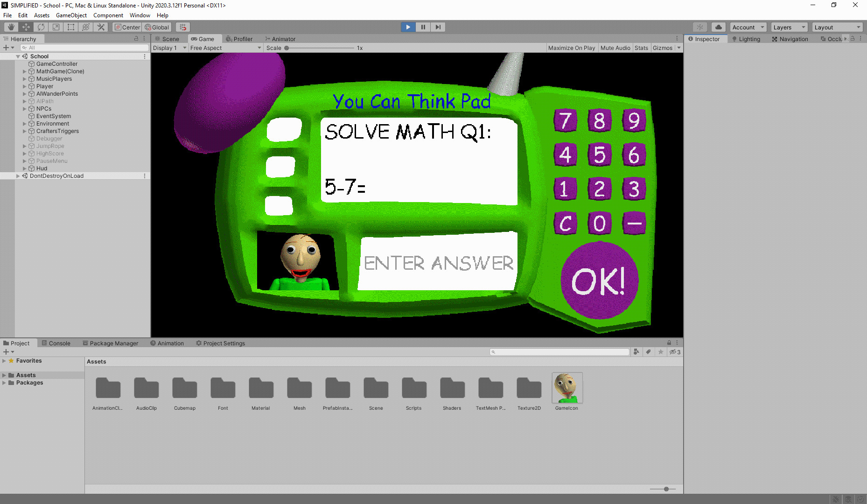Click the Project search field
This screenshot has height=504, width=867.
(559, 352)
